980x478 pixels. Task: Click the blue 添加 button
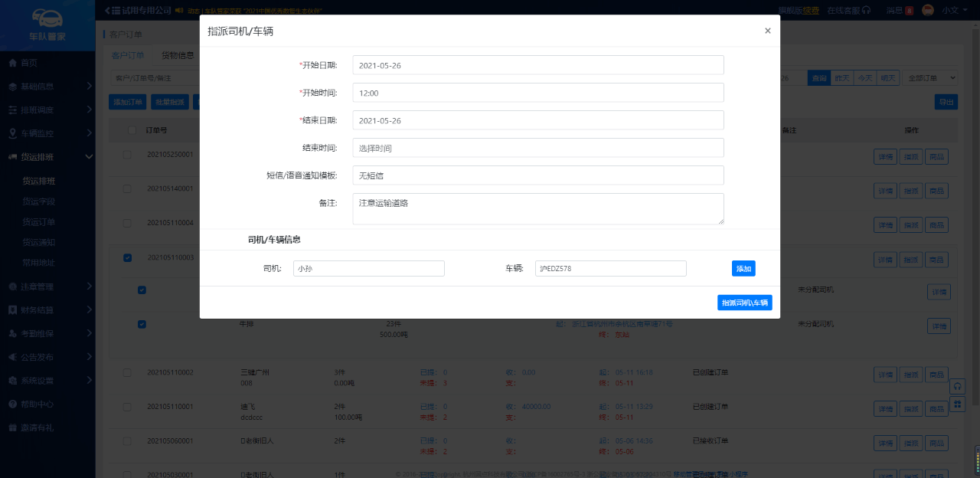(x=743, y=268)
